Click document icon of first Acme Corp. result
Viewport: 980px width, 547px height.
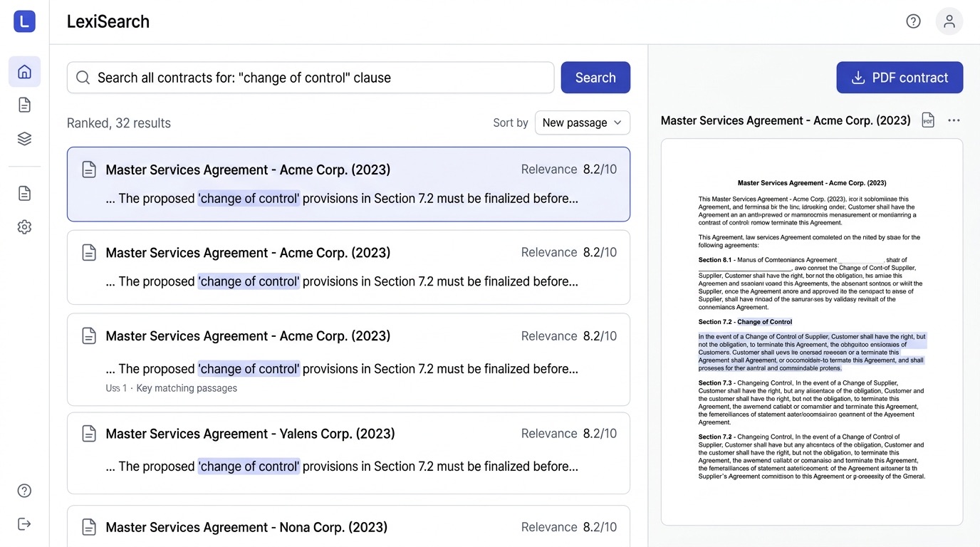point(89,170)
